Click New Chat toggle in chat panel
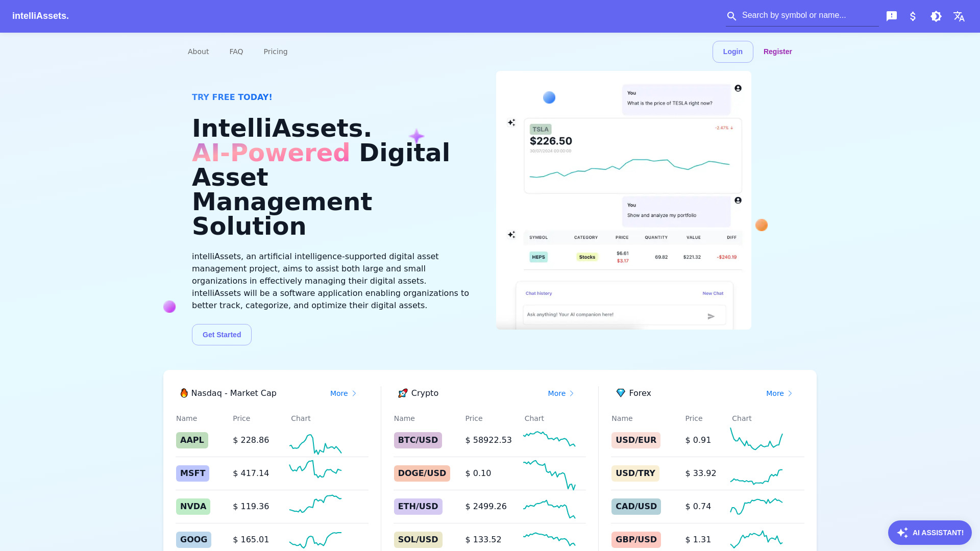The width and height of the screenshot is (980, 551). point(713,293)
